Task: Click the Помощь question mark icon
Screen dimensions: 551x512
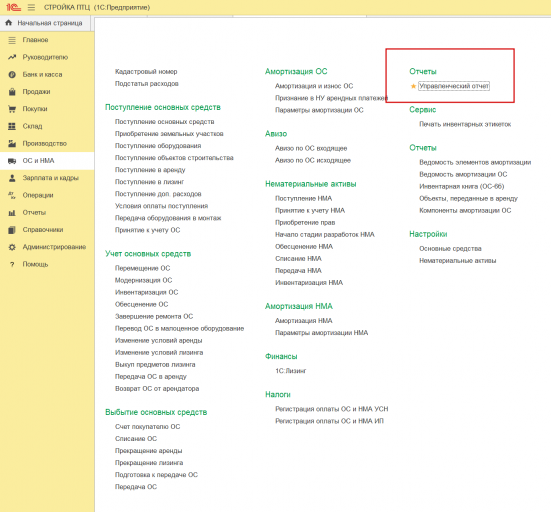Action: tap(12, 264)
